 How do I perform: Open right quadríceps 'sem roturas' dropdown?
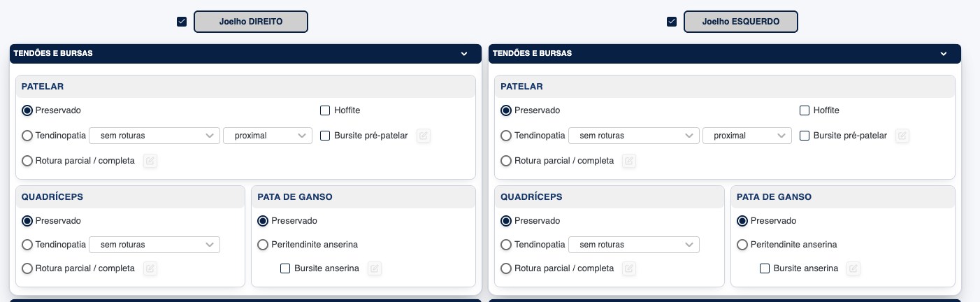click(x=155, y=245)
